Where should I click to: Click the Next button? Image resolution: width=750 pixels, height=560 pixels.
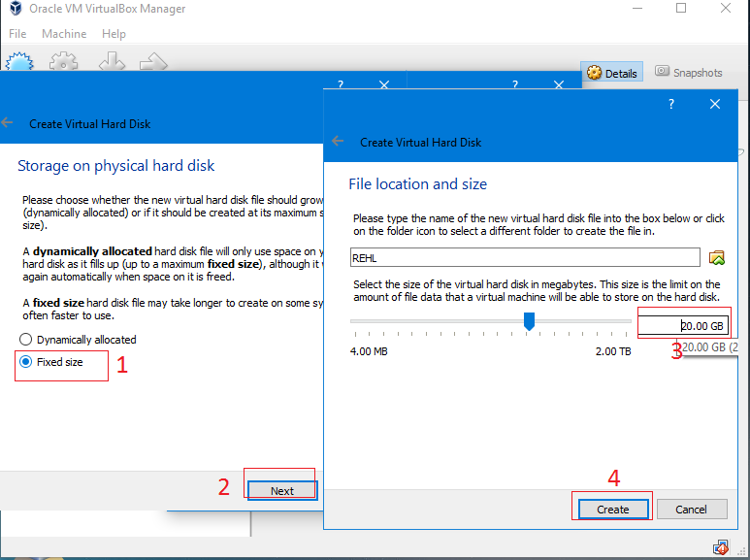pos(282,490)
